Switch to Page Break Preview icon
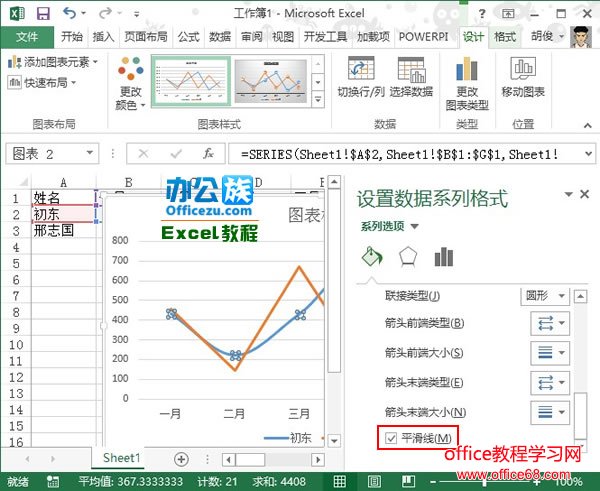The width and height of the screenshot is (600, 491). point(409,481)
